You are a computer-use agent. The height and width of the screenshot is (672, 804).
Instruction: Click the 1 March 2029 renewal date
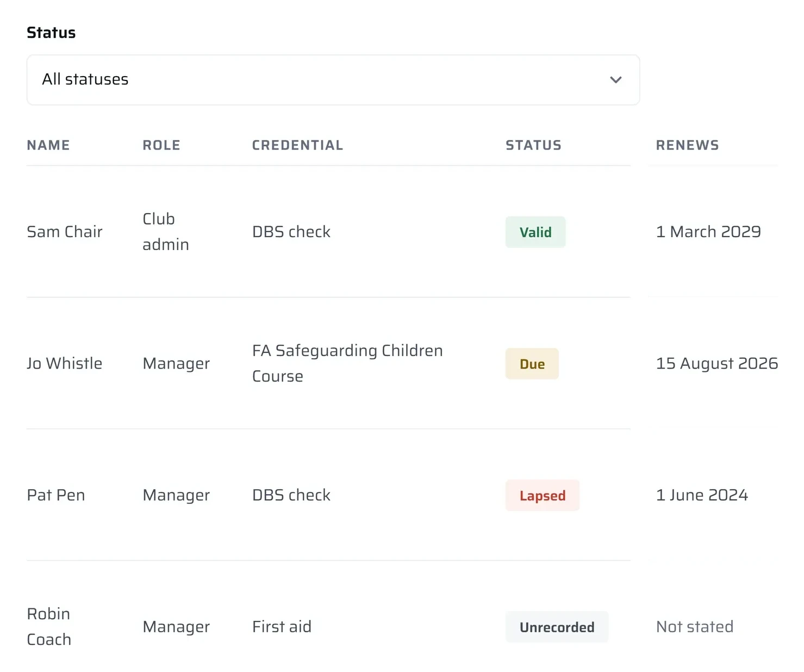coord(708,232)
